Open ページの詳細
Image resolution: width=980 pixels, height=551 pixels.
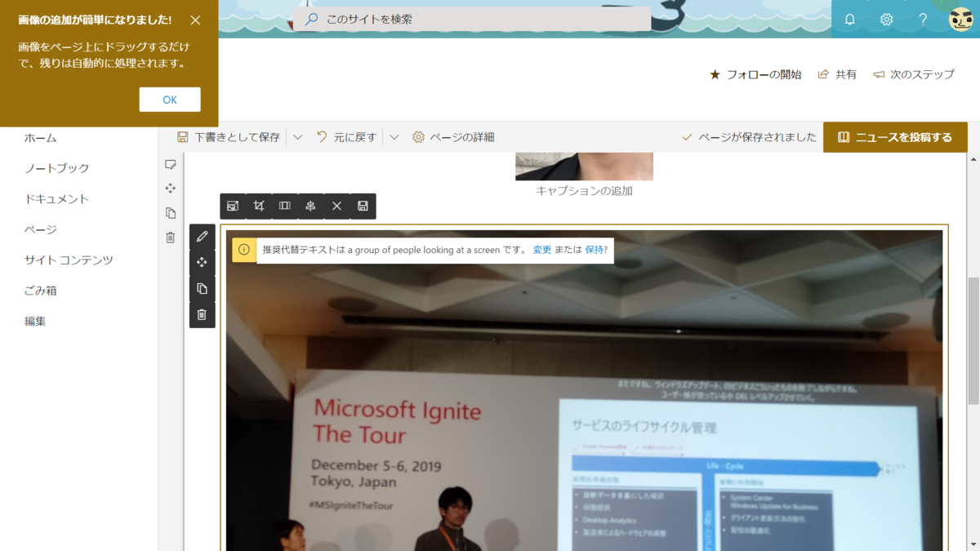453,137
